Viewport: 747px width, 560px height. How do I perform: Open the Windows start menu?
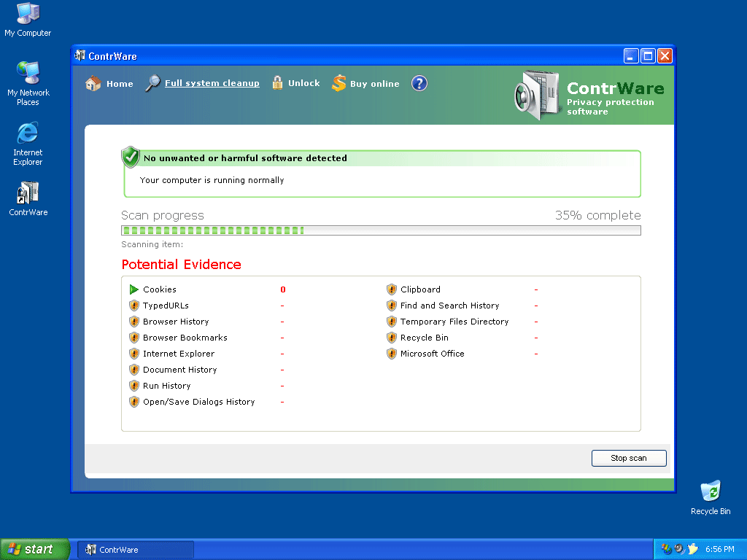[34, 549]
